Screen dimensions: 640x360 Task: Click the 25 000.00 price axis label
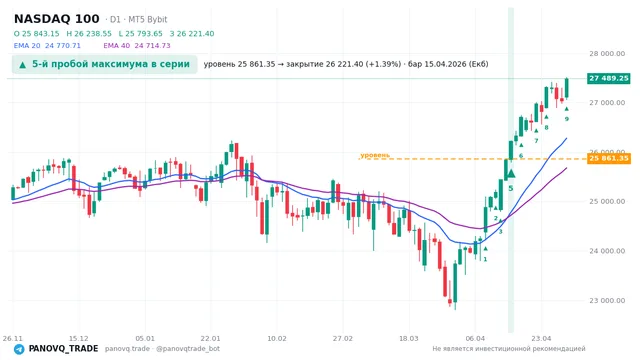click(x=607, y=201)
